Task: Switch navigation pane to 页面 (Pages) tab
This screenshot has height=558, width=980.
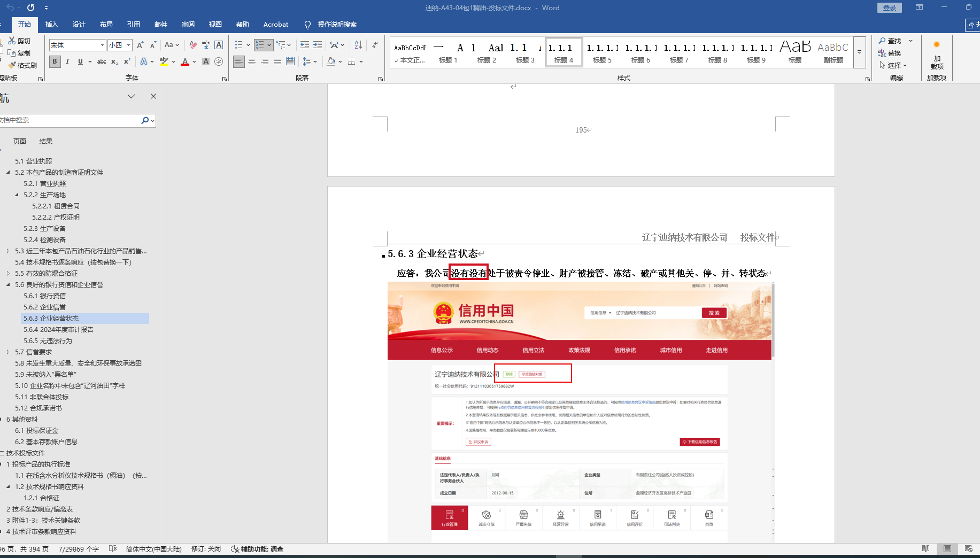Action: click(20, 142)
